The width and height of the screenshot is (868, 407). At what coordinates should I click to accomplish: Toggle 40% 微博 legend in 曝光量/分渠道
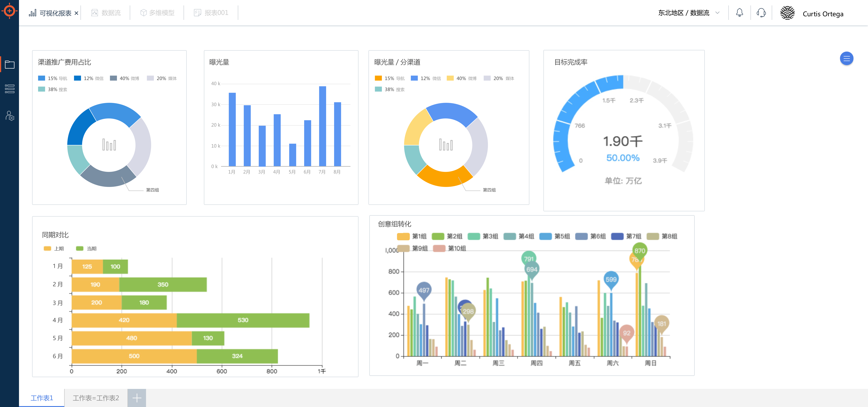462,78
